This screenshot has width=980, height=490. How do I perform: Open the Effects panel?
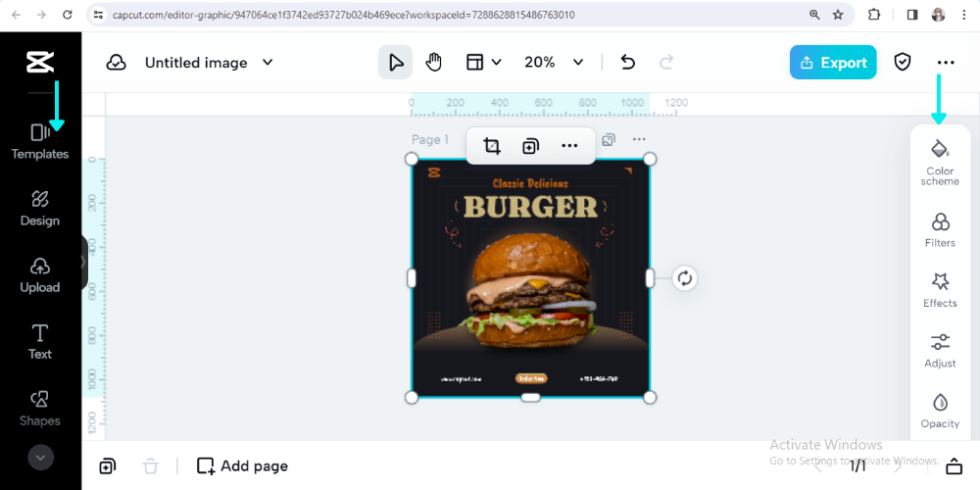click(x=940, y=290)
